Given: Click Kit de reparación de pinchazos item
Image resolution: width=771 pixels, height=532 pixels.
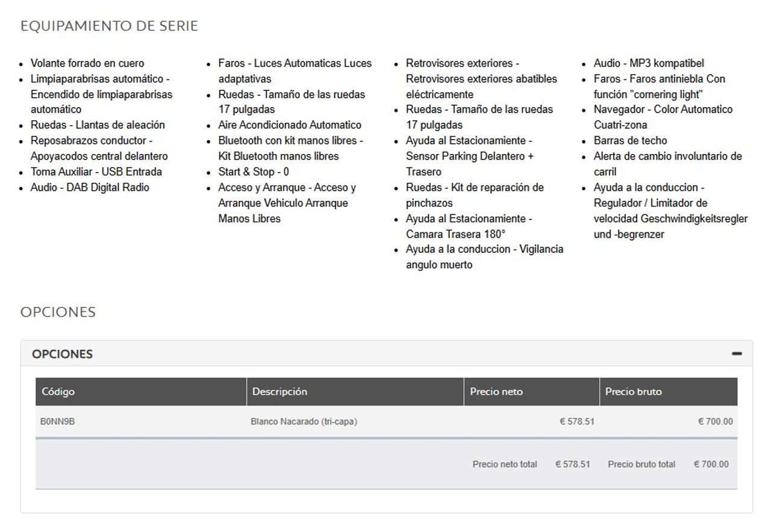Looking at the screenshot, I should [x=475, y=195].
